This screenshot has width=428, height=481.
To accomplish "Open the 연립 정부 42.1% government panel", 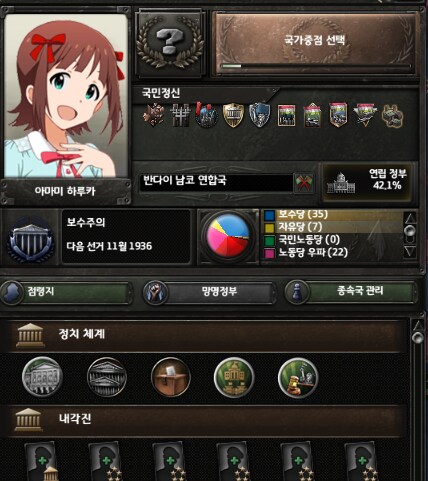I will tap(369, 182).
